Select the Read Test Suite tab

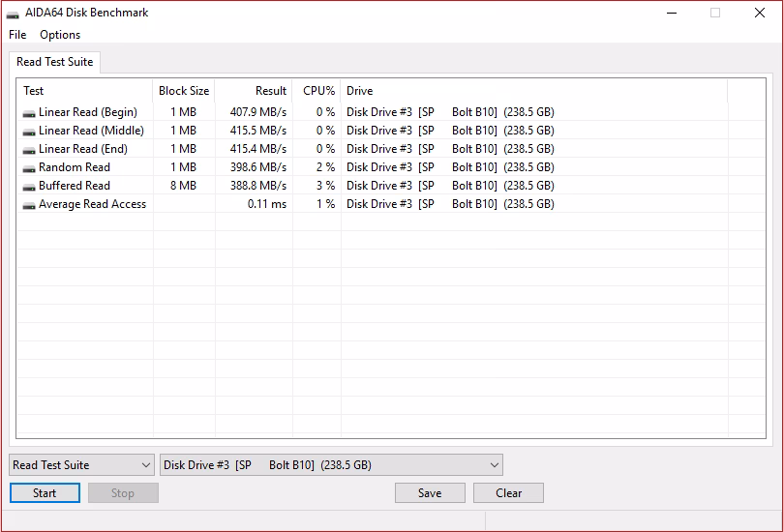pyautogui.click(x=54, y=62)
